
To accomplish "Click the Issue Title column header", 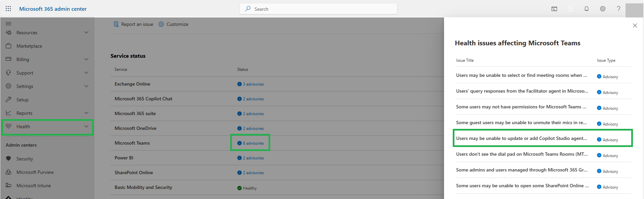I will point(465,60).
